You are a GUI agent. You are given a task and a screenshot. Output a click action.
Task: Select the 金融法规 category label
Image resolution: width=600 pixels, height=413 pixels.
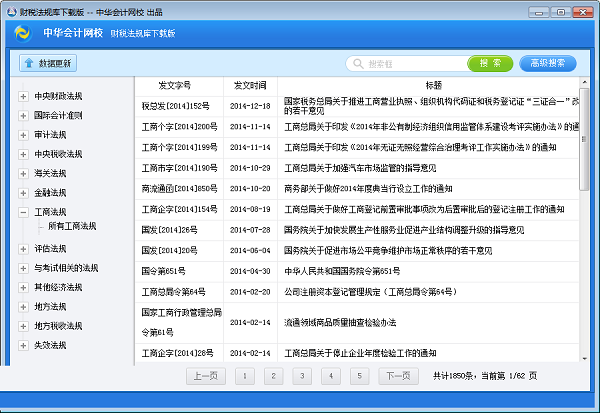(50, 193)
